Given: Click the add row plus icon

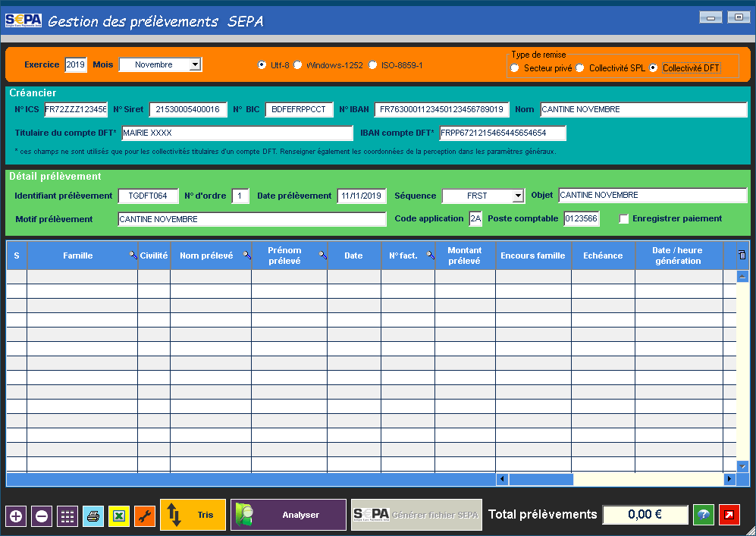Looking at the screenshot, I should (16, 516).
